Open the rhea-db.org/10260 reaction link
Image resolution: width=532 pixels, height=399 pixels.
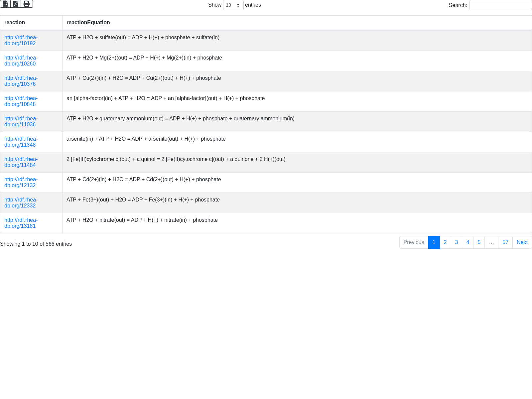pos(21,61)
